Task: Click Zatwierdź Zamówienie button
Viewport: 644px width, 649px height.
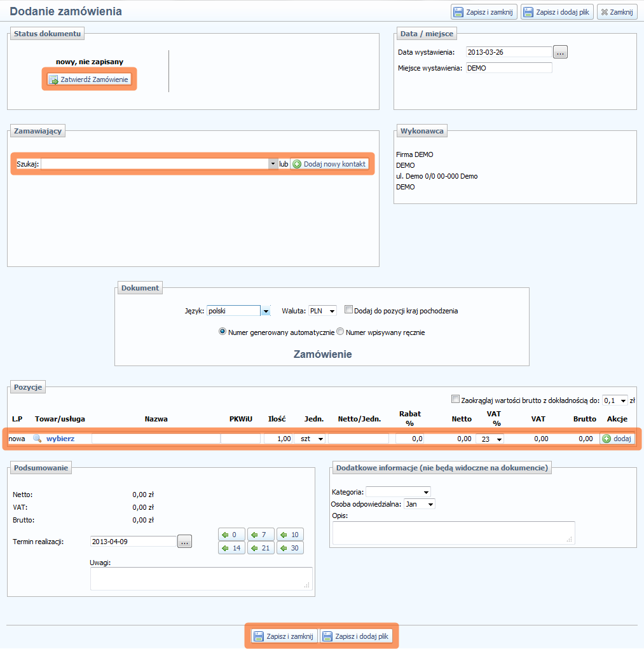Action: 90,79
